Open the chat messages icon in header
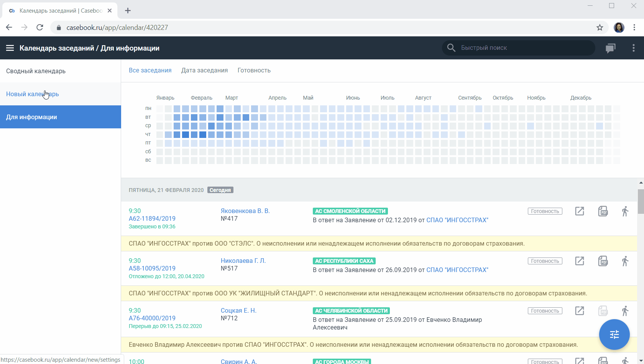This screenshot has height=364, width=644. pyautogui.click(x=610, y=48)
